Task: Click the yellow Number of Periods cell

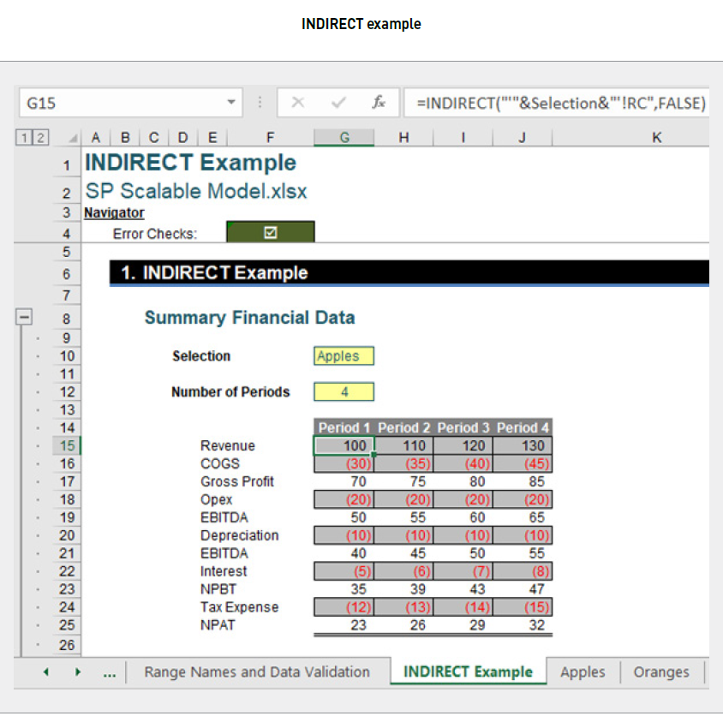Action: click(344, 391)
